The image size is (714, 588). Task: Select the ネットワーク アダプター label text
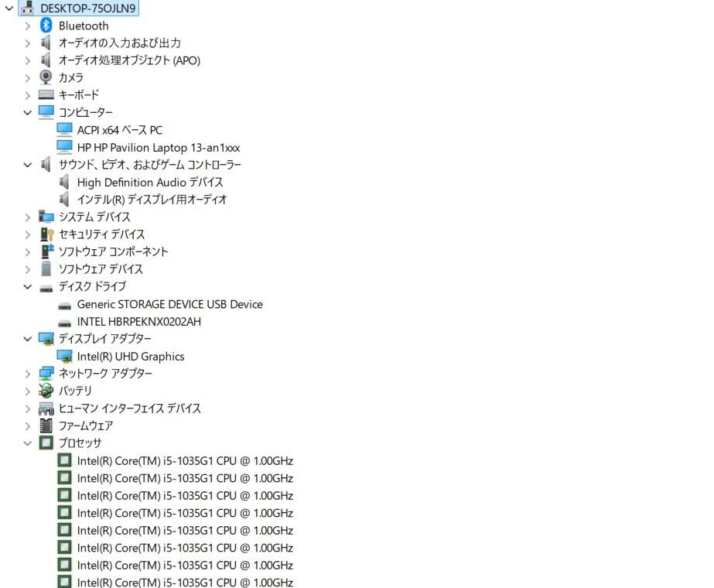point(106,374)
